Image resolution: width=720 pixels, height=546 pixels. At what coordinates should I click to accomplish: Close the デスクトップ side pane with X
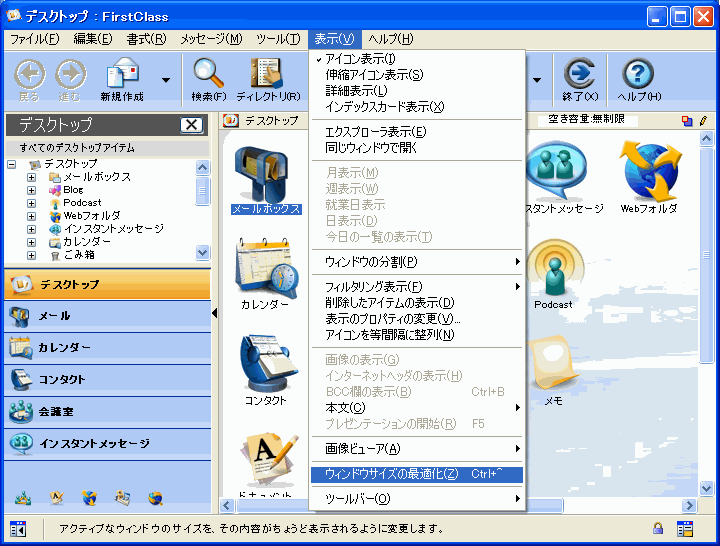[x=191, y=125]
